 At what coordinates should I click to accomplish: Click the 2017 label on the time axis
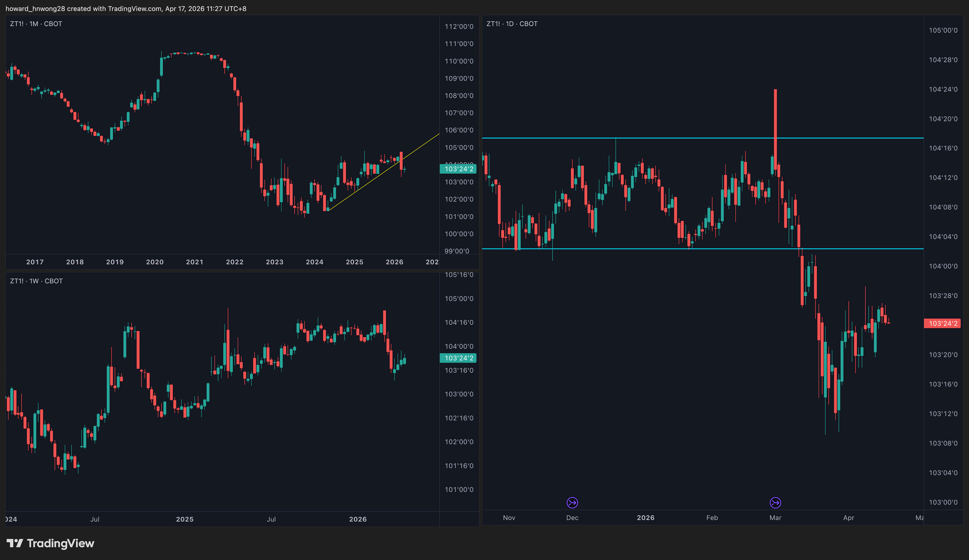pos(35,262)
